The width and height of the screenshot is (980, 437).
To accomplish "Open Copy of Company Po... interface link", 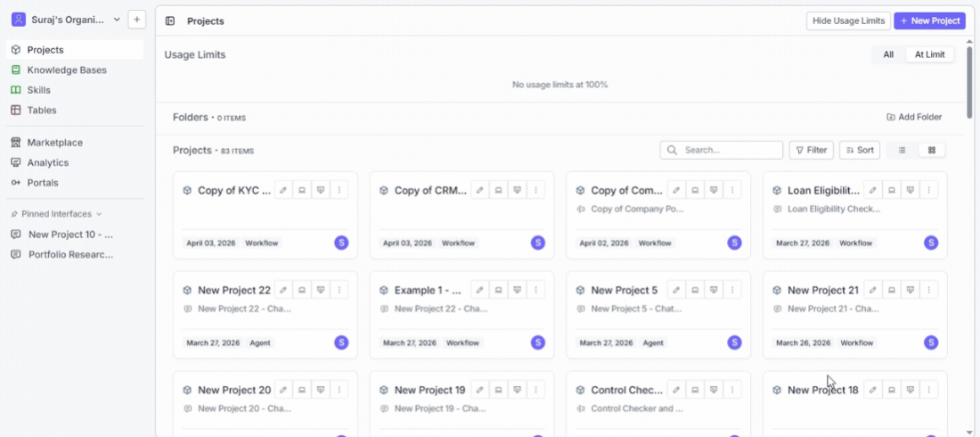I will pos(637,209).
